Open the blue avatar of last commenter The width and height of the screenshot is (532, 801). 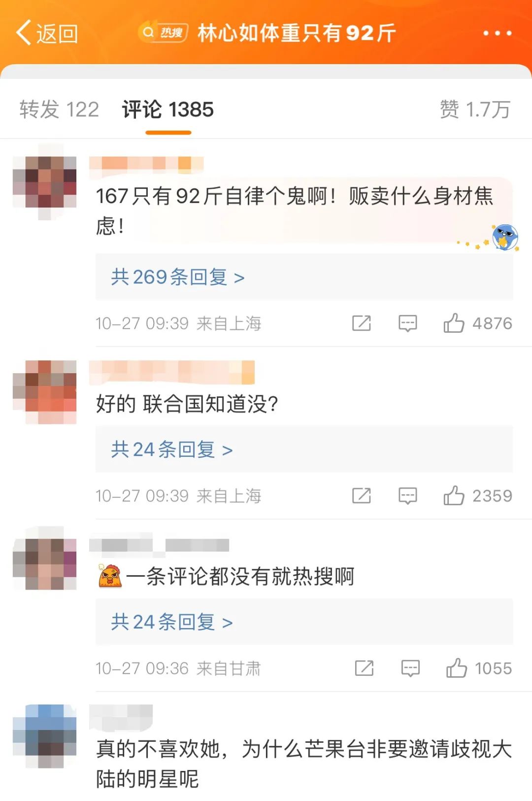coord(44,735)
